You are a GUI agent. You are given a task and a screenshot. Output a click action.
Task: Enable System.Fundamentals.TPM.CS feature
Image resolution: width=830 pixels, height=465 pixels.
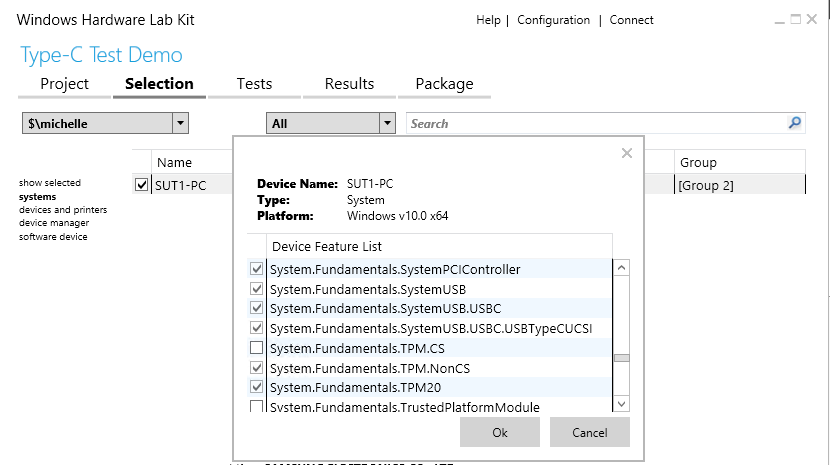pyautogui.click(x=256, y=347)
